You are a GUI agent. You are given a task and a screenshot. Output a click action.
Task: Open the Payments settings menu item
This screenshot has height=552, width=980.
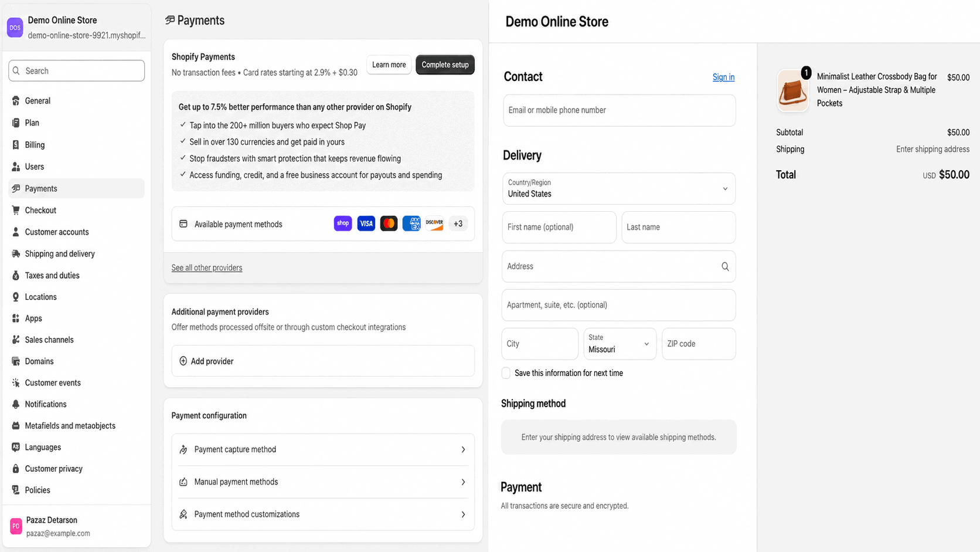pos(77,188)
